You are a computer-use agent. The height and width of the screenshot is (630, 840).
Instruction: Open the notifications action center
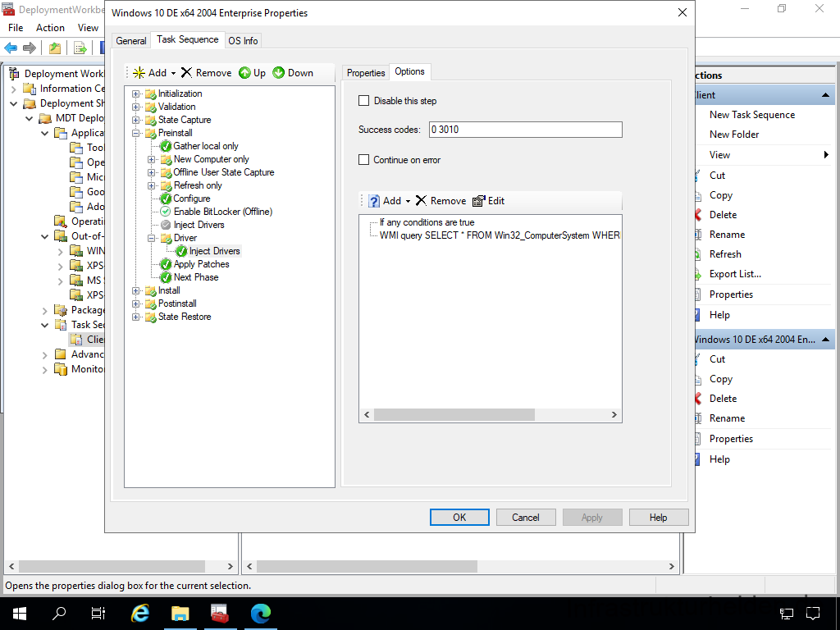click(x=813, y=614)
